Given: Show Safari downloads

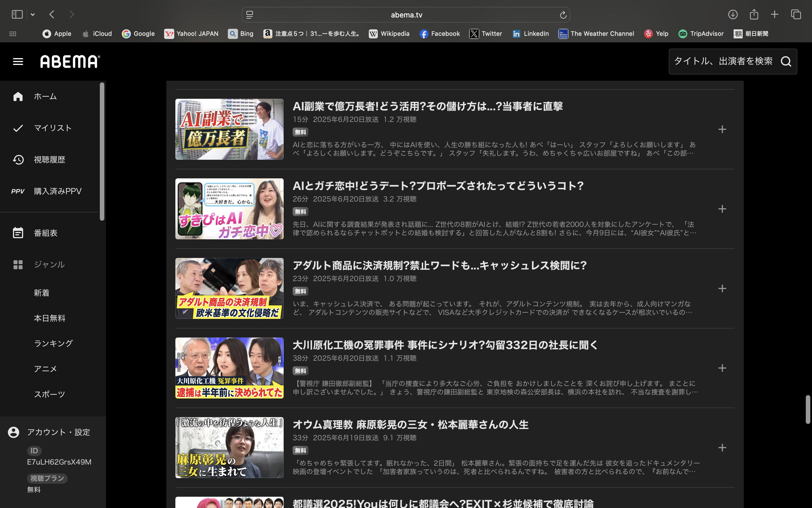Looking at the screenshot, I should (733, 14).
